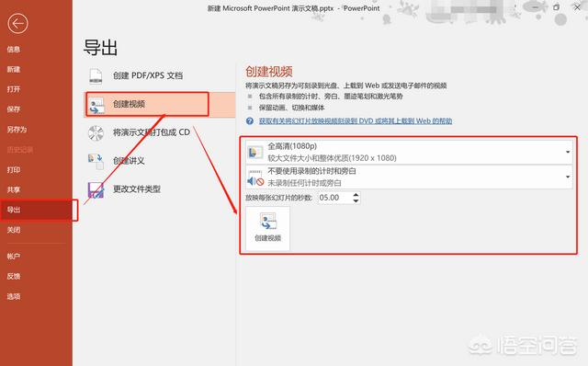Open the 全高清(1080p) quality dropdown

coord(409,152)
